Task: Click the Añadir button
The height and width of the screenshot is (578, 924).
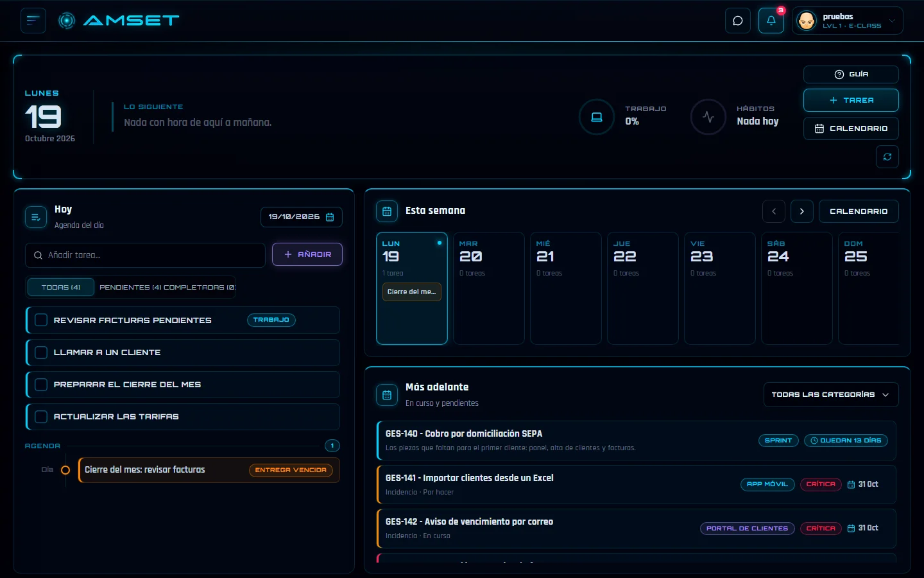Action: [x=307, y=254]
